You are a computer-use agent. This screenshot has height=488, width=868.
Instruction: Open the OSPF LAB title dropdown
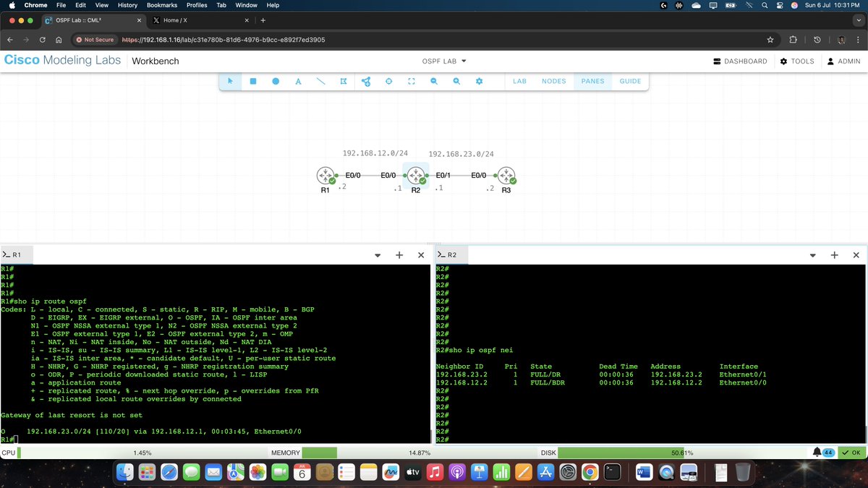pyautogui.click(x=444, y=61)
